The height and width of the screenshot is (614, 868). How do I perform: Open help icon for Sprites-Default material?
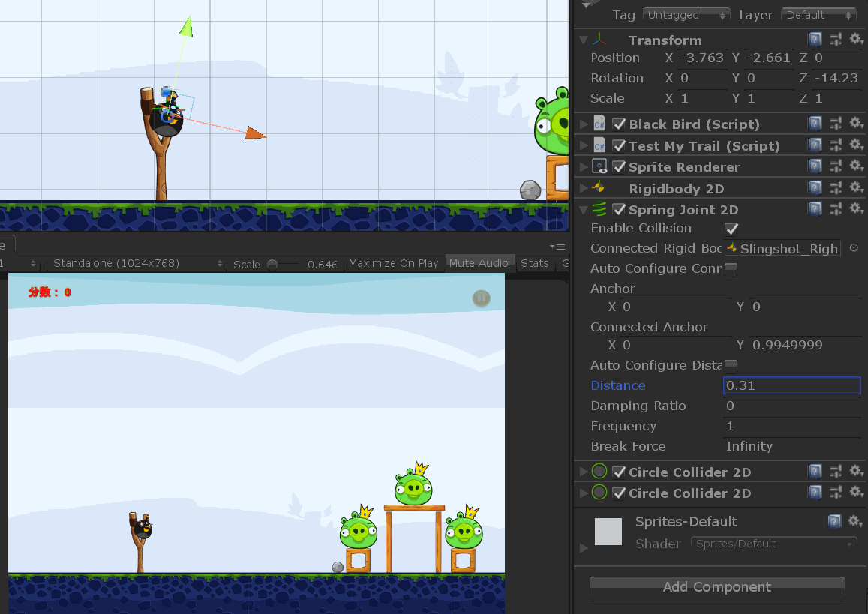834,520
